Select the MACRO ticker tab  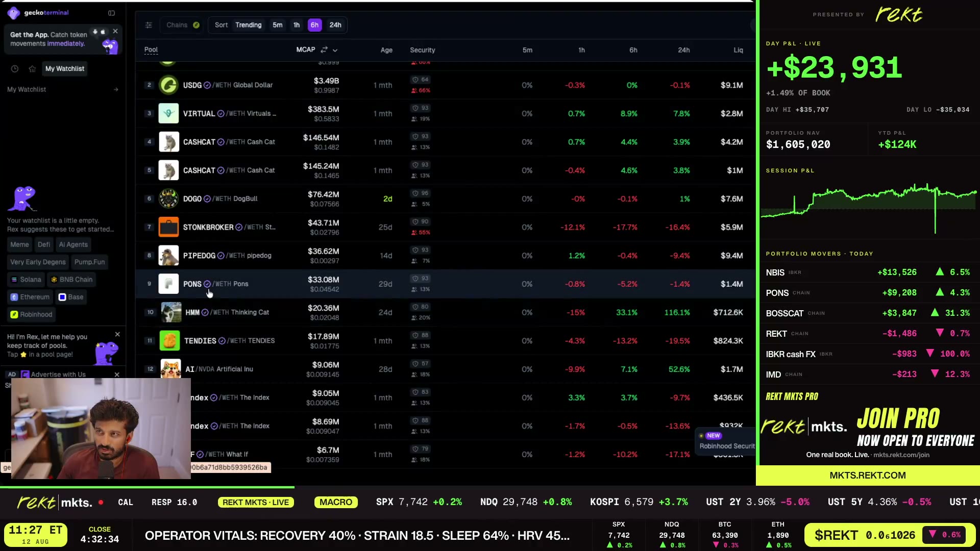point(336,503)
